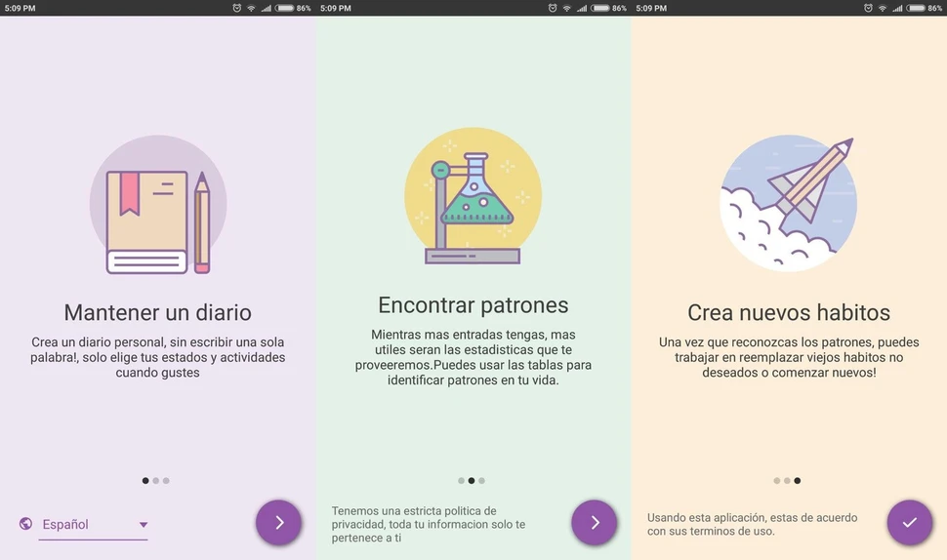Select the last page dot on habits screen
Viewport: 947px width, 560px height.
coord(798,480)
